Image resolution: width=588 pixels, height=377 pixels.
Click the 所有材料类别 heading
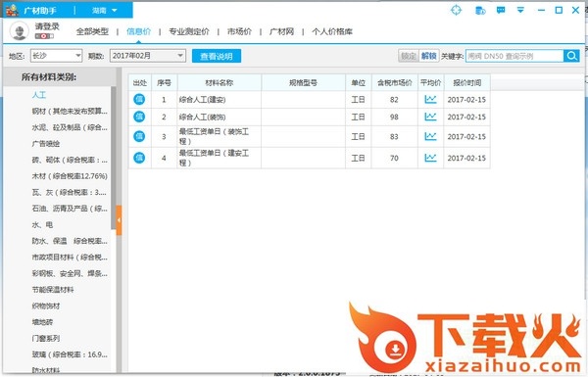[x=49, y=77]
